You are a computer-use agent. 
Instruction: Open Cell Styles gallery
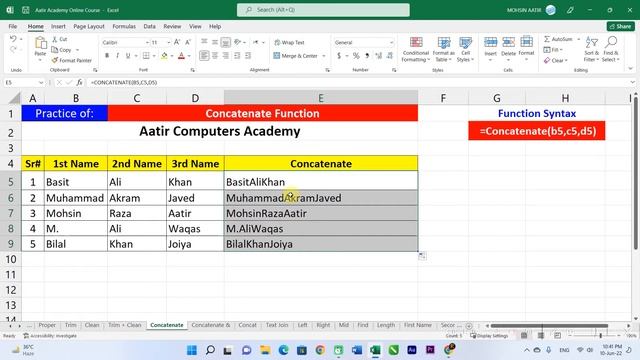(465, 49)
